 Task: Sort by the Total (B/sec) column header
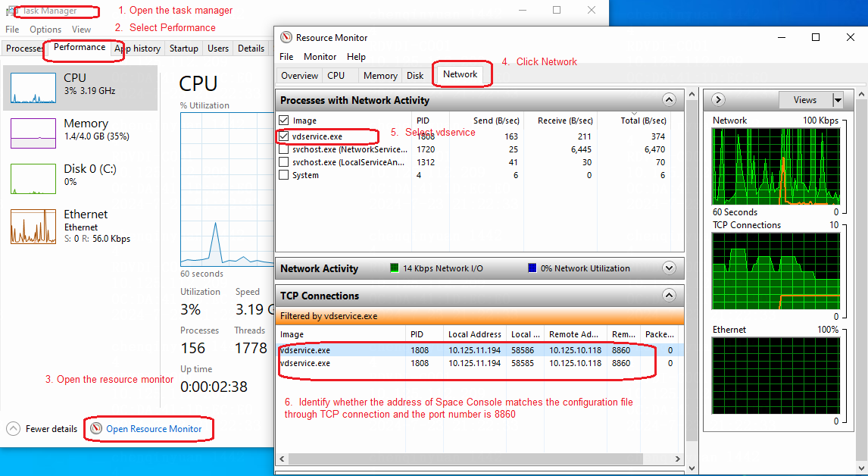coord(632,121)
